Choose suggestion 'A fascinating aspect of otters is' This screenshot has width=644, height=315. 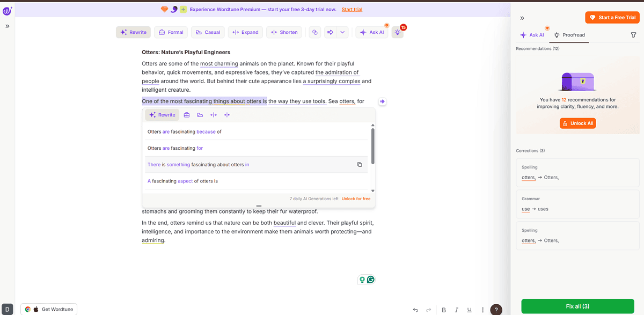[x=257, y=181]
